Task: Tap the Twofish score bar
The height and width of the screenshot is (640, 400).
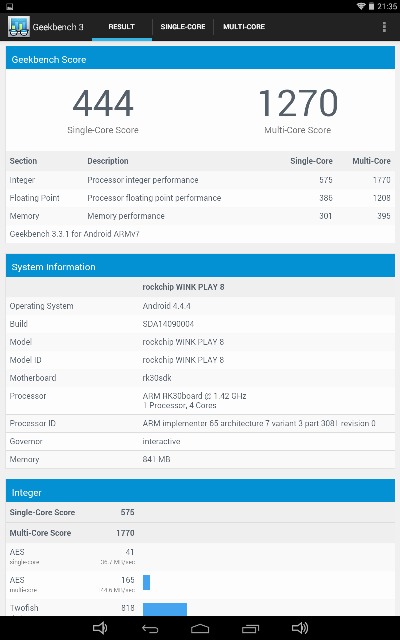Action: [x=165, y=609]
